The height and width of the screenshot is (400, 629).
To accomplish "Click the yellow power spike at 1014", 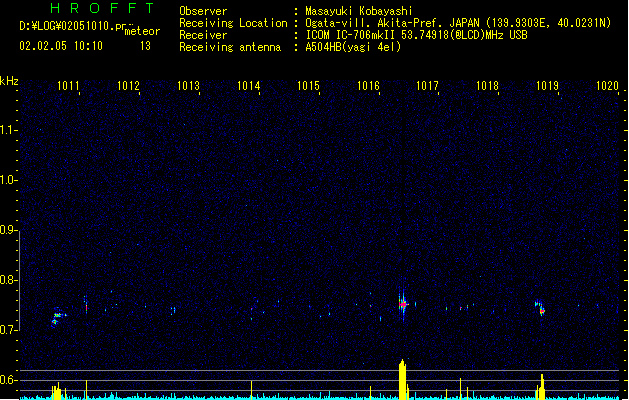I will point(252,390).
